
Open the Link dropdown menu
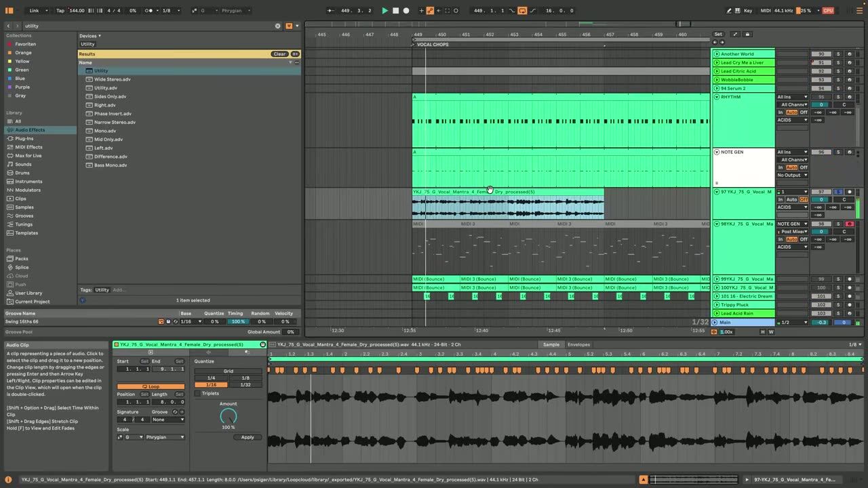pos(37,11)
